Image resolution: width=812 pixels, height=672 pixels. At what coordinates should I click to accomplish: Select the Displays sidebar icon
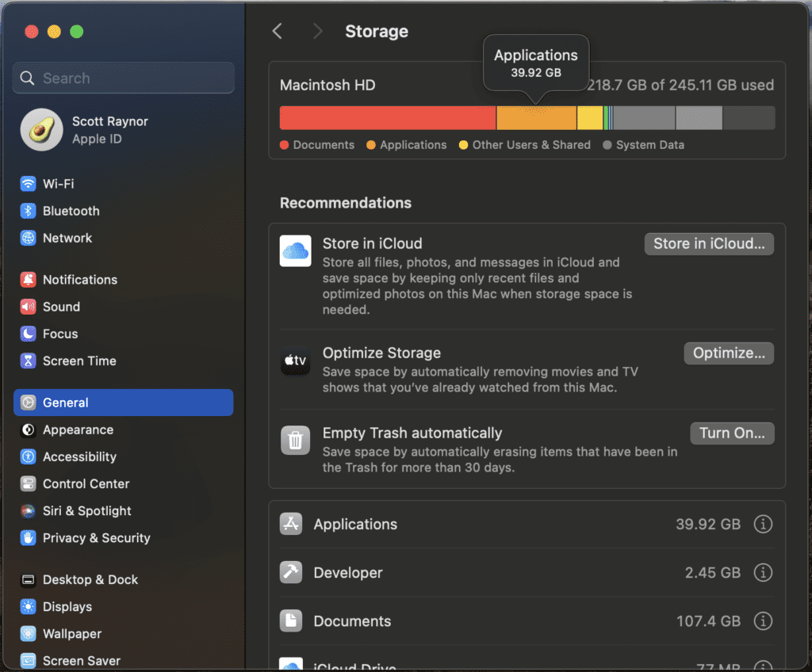[26, 607]
